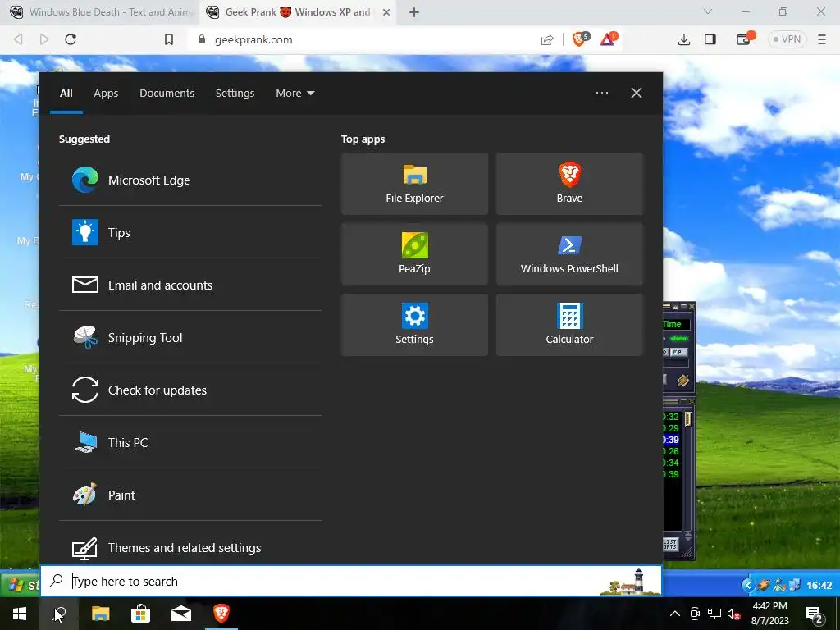Launch the Paint app
The width and height of the screenshot is (840, 630).
point(189,495)
